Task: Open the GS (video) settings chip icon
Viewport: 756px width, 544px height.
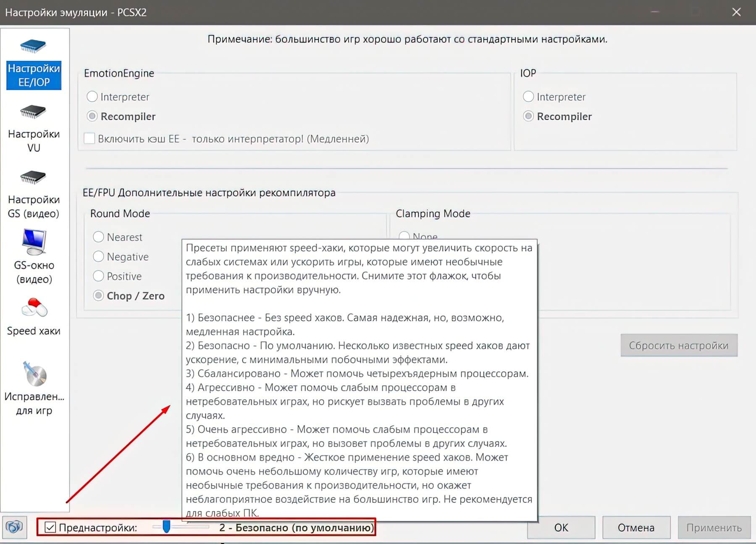Action: (x=33, y=177)
